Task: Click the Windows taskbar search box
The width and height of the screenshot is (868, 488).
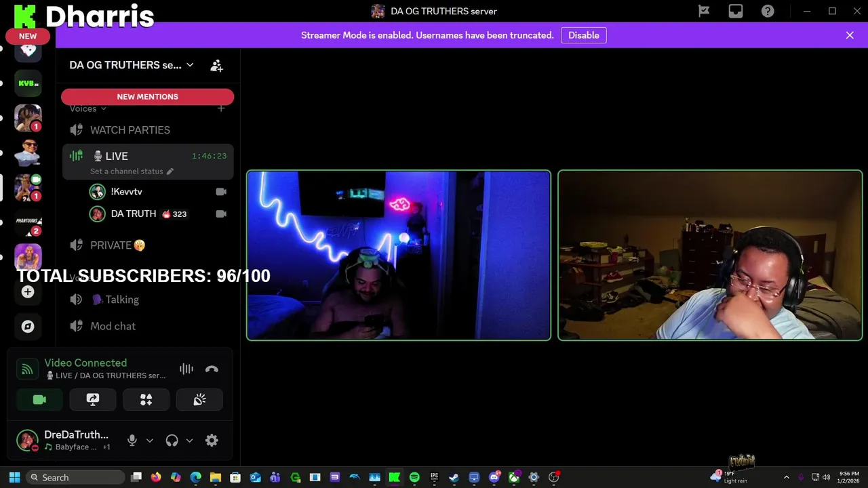Action: point(75,478)
